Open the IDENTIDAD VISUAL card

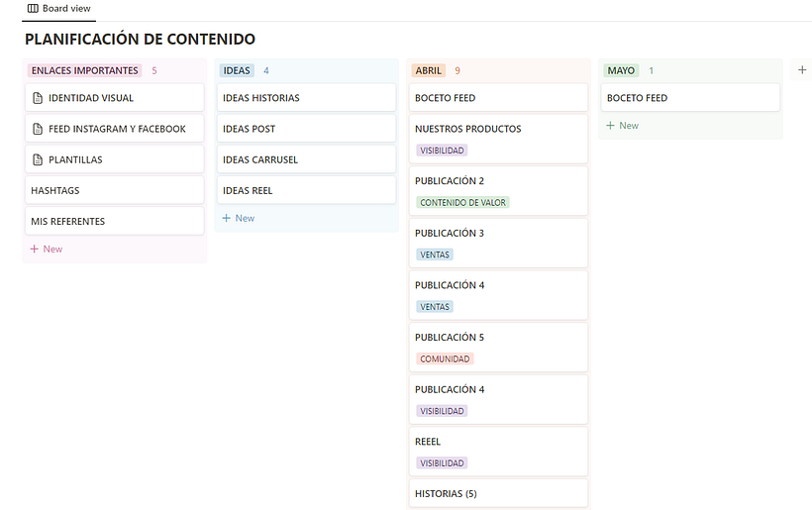(115, 98)
